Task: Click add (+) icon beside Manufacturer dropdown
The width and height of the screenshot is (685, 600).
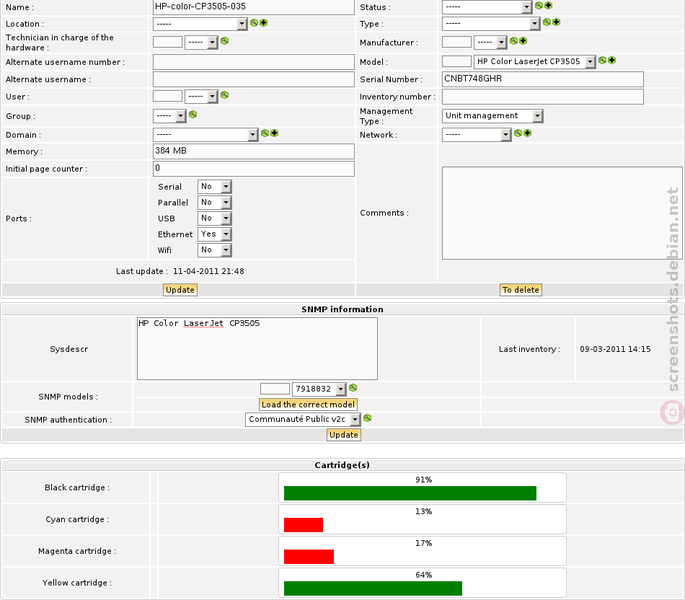Action: pyautogui.click(x=523, y=41)
